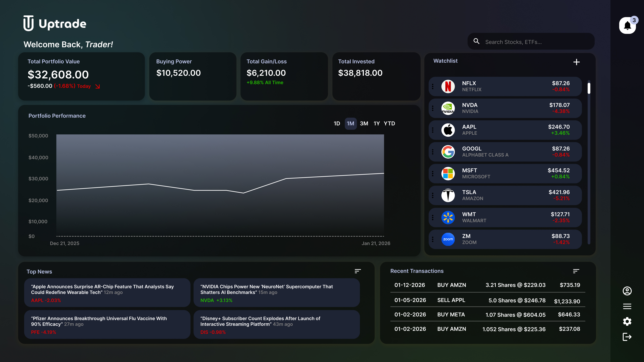This screenshot has height=362, width=644.
Task: Select the 1M chart range
Action: point(351,123)
